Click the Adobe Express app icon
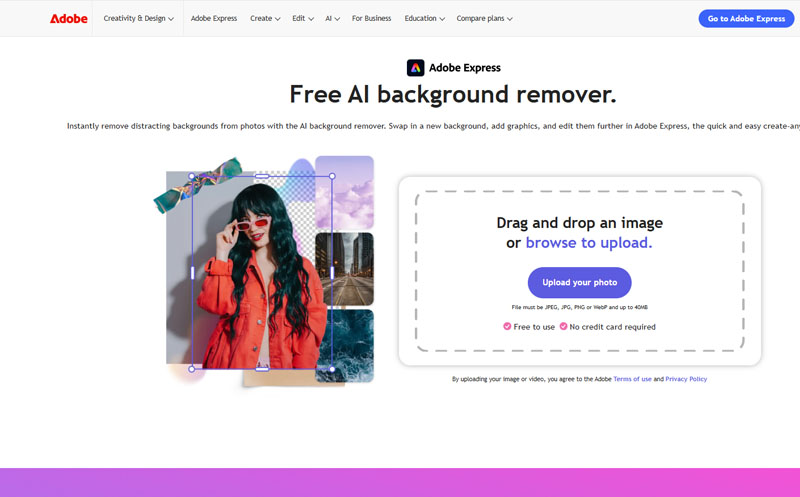Image resolution: width=800 pixels, height=497 pixels. pos(415,67)
